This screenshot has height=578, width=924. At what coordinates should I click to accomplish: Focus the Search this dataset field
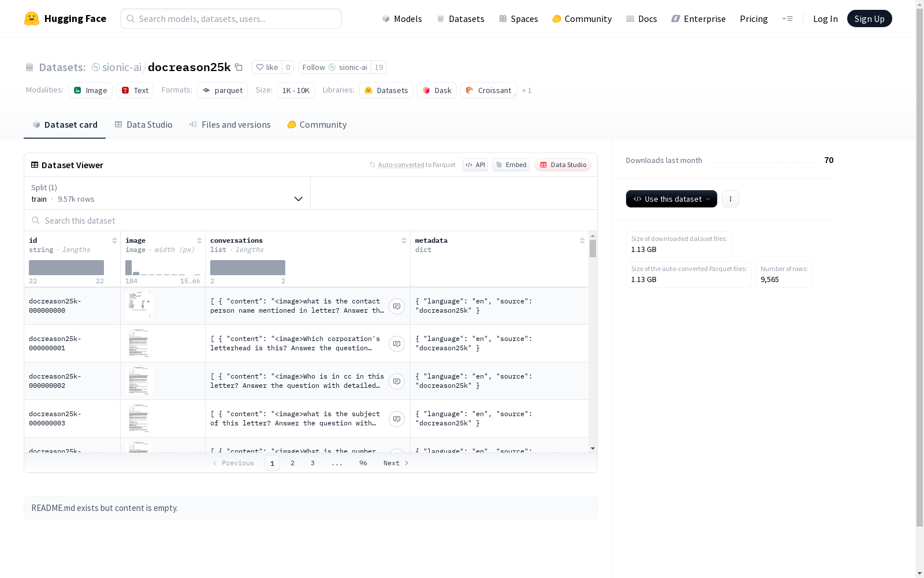[311, 220]
